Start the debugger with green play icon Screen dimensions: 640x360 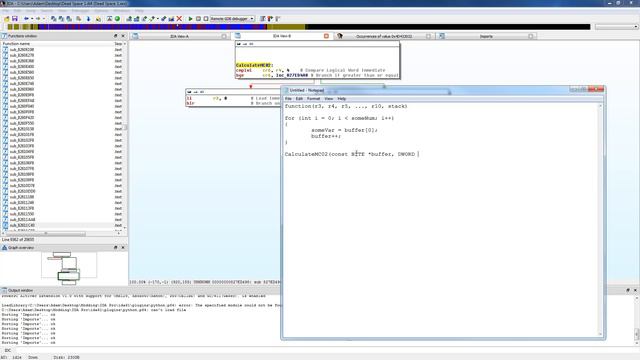(190, 19)
